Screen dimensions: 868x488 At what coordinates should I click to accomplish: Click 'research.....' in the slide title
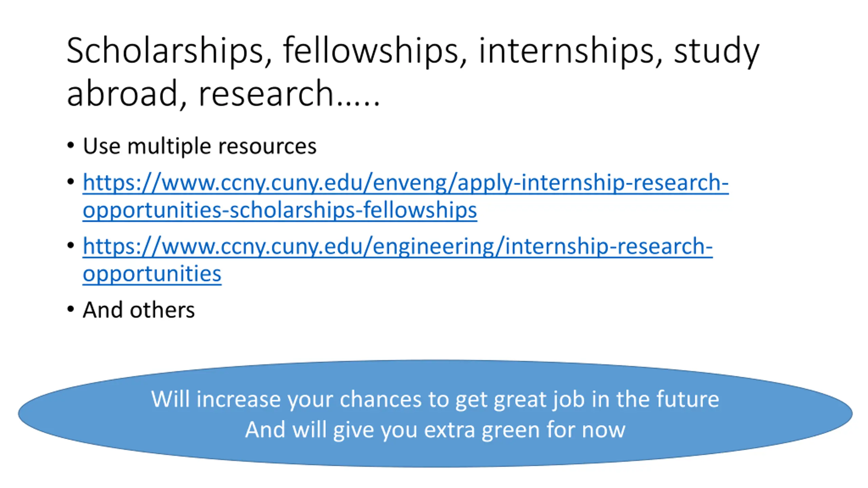click(x=289, y=93)
